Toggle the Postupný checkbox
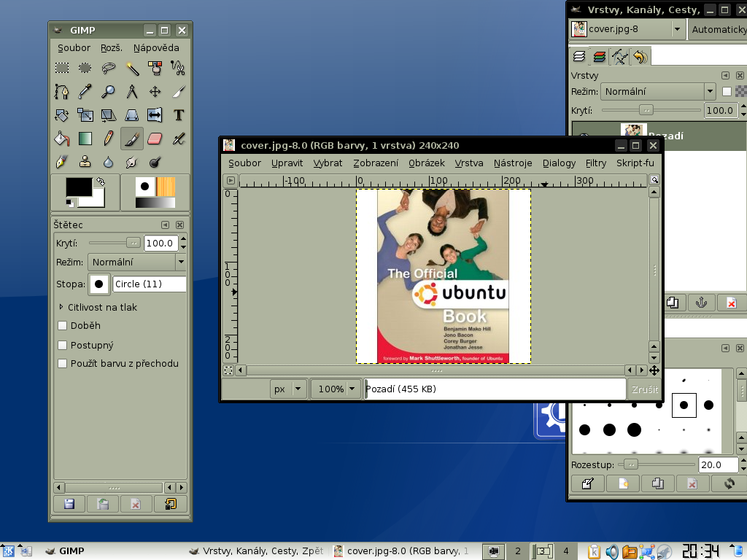The height and width of the screenshot is (560, 747). click(63, 345)
